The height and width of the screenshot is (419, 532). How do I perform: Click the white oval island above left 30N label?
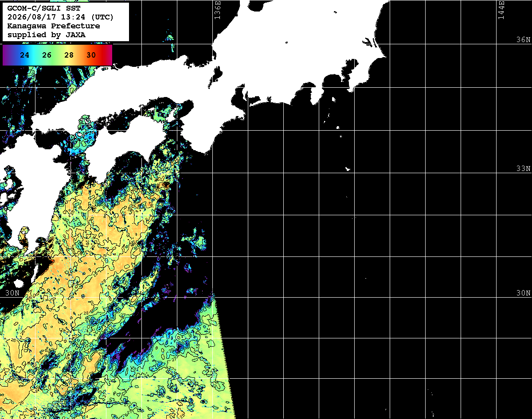pos(19,283)
